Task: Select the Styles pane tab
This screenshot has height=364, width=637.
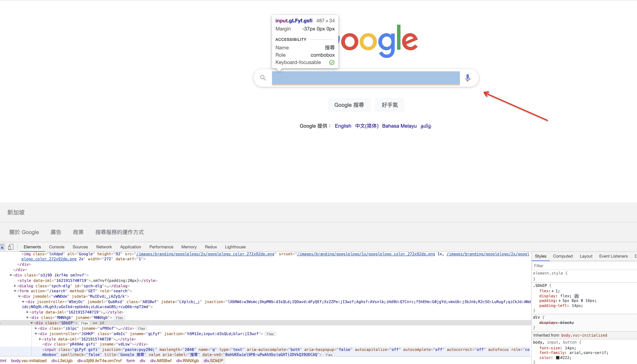Action: pyautogui.click(x=541, y=256)
